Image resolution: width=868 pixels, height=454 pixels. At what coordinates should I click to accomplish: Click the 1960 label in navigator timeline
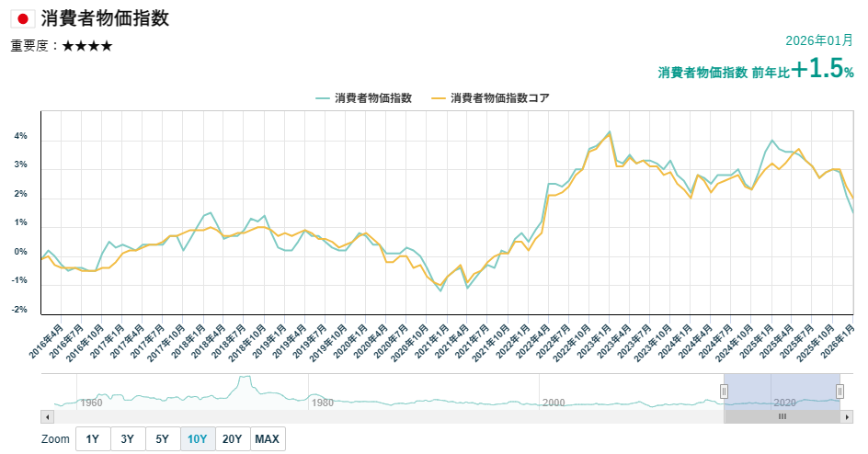click(x=91, y=403)
